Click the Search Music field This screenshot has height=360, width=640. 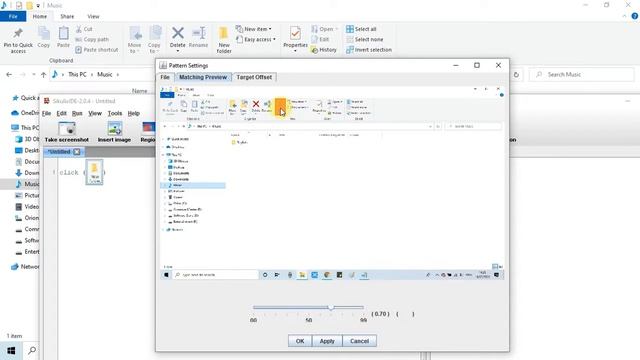[582, 75]
